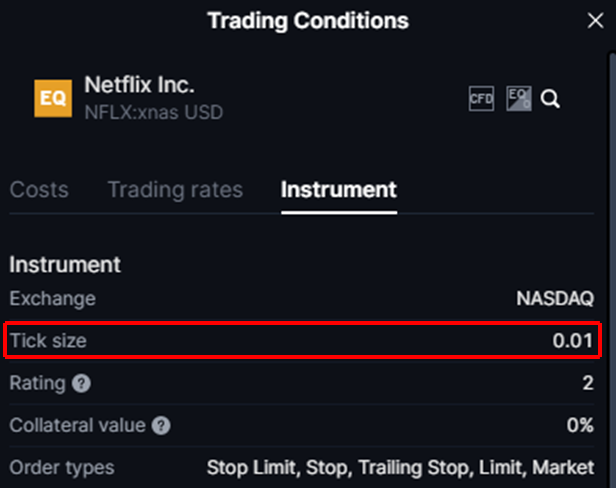
Task: Close the Trading Conditions dialog
Action: pyautogui.click(x=594, y=20)
